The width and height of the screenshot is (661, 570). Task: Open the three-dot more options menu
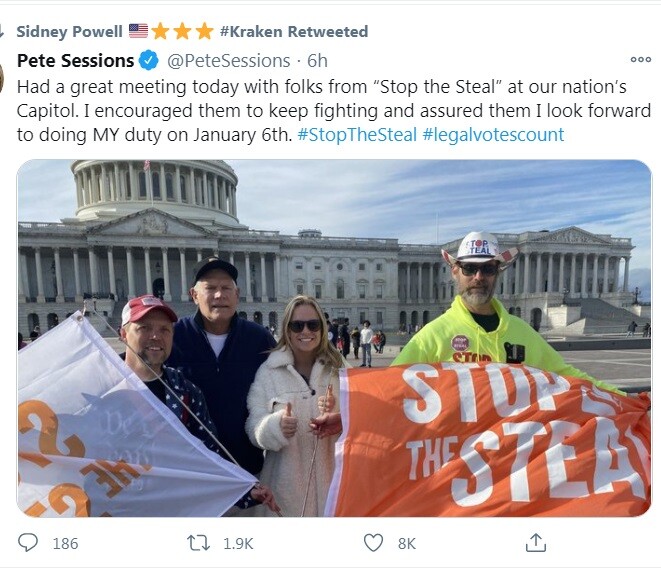[640, 60]
